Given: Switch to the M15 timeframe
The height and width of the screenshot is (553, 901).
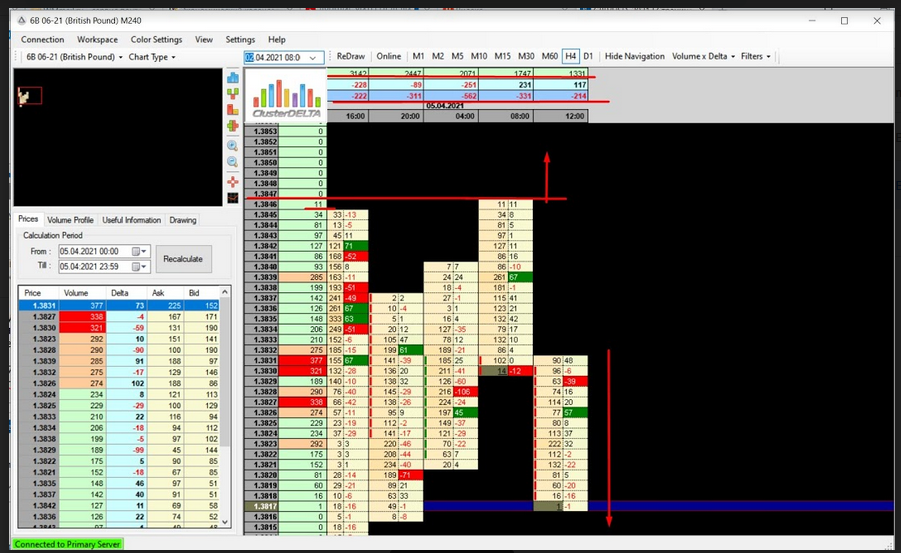Looking at the screenshot, I should point(503,56).
